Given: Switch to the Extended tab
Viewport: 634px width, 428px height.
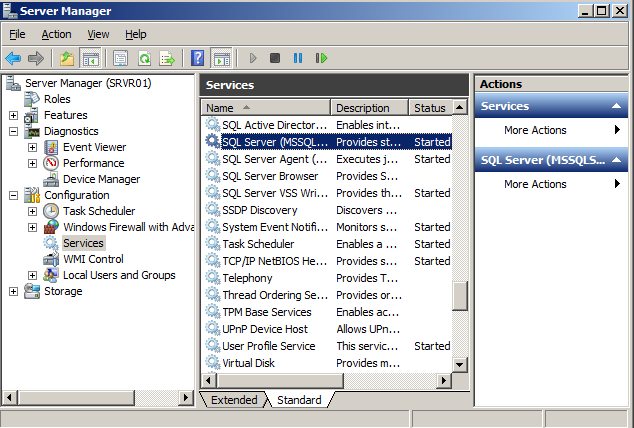Looking at the screenshot, I should click(x=234, y=400).
